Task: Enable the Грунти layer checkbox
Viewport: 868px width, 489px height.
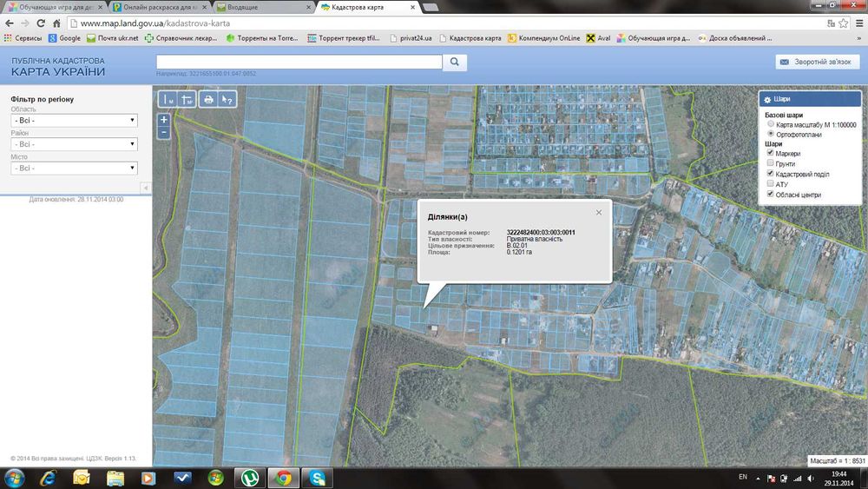Action: (771, 163)
